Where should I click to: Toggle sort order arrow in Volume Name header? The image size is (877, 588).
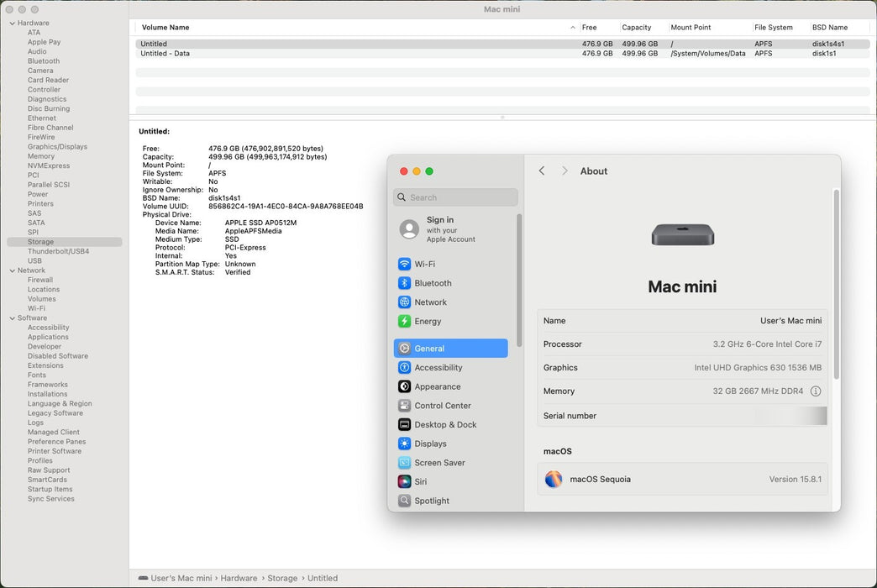[573, 28]
